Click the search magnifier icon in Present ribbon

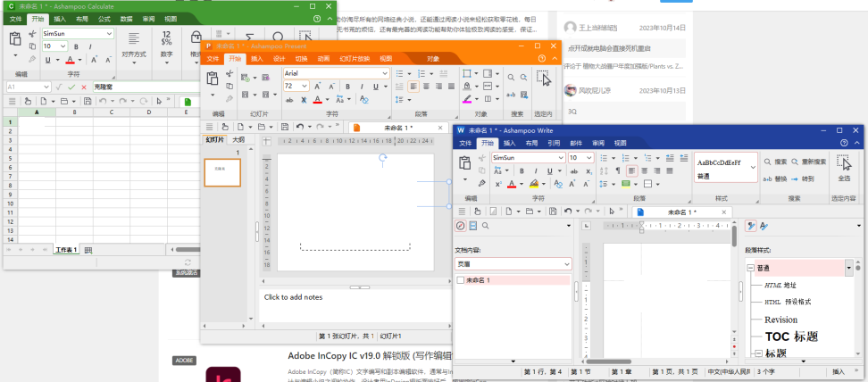pos(511,78)
